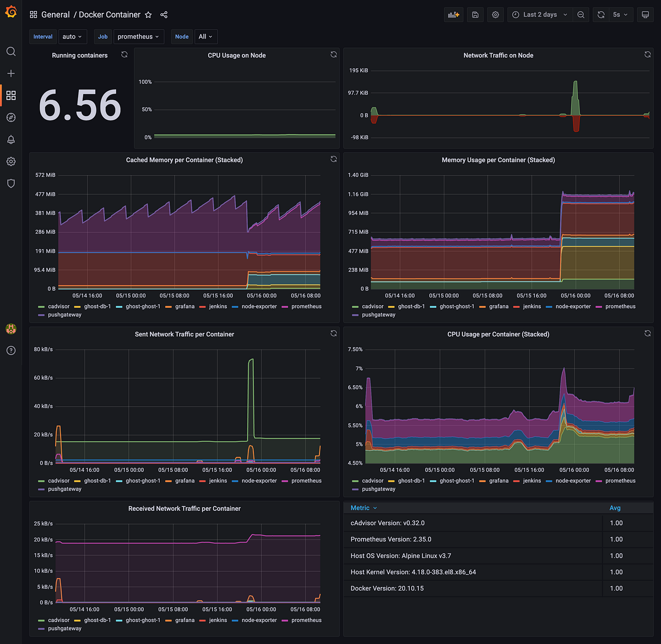This screenshot has height=644, width=661.
Task: Open the Metric column header menu
Action: point(362,507)
